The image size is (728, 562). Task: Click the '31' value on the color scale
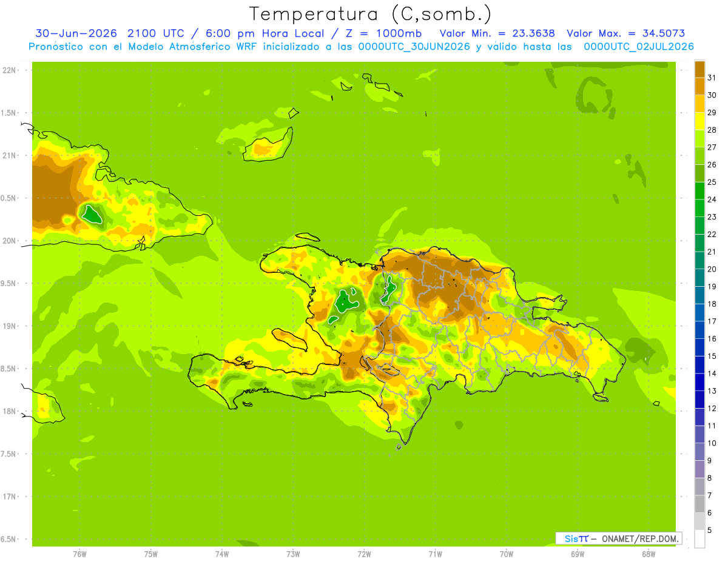pyautogui.click(x=712, y=78)
